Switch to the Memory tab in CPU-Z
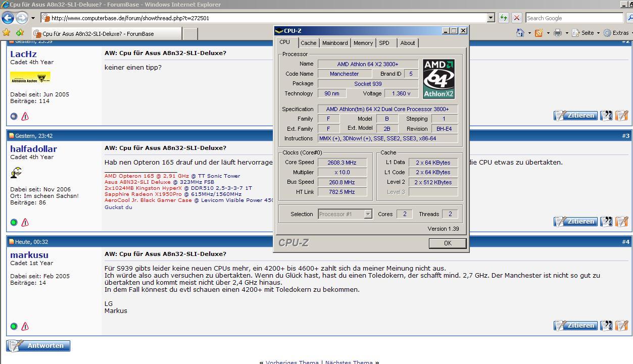Screen dimensions: 633x364 [x=363, y=43]
